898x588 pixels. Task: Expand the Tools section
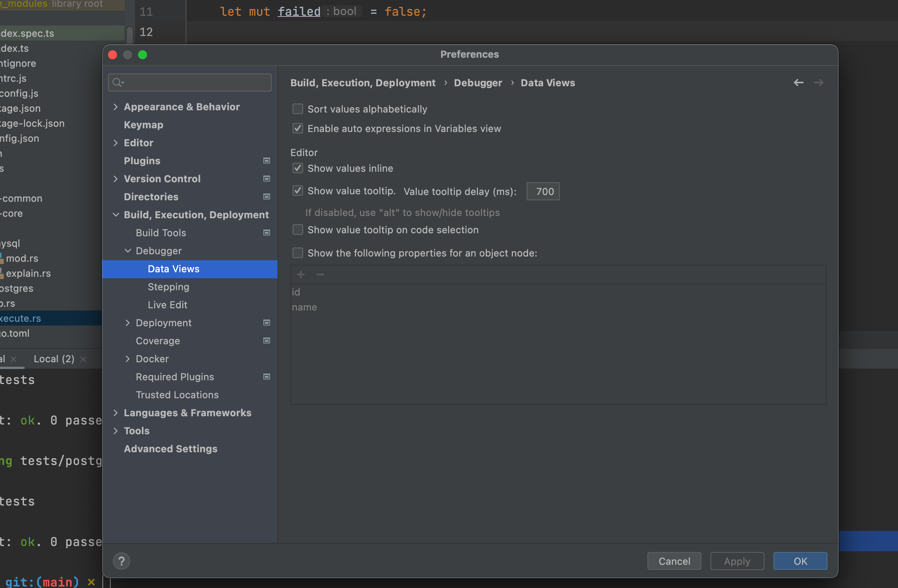point(116,431)
